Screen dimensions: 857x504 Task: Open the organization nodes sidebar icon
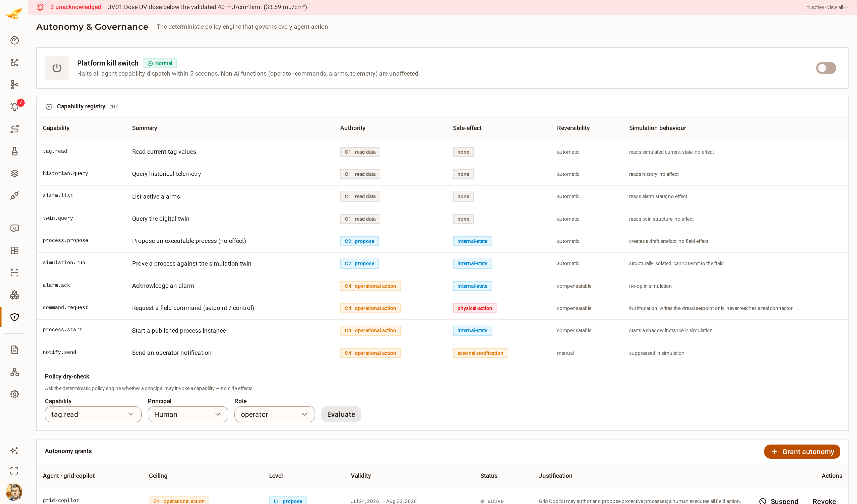(x=14, y=372)
